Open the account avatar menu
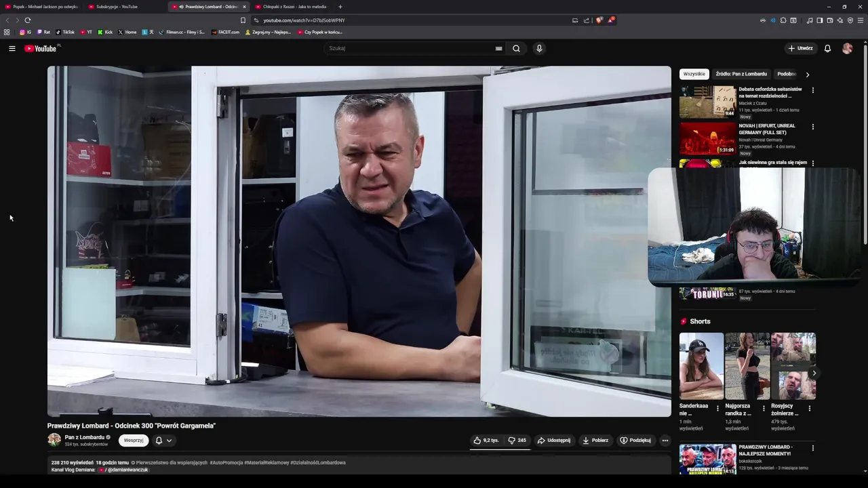 point(847,48)
